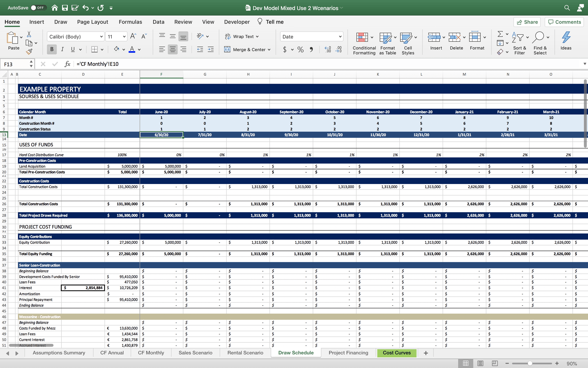588x368 pixels.
Task: Click the Cut scissors icon
Action: [29, 34]
